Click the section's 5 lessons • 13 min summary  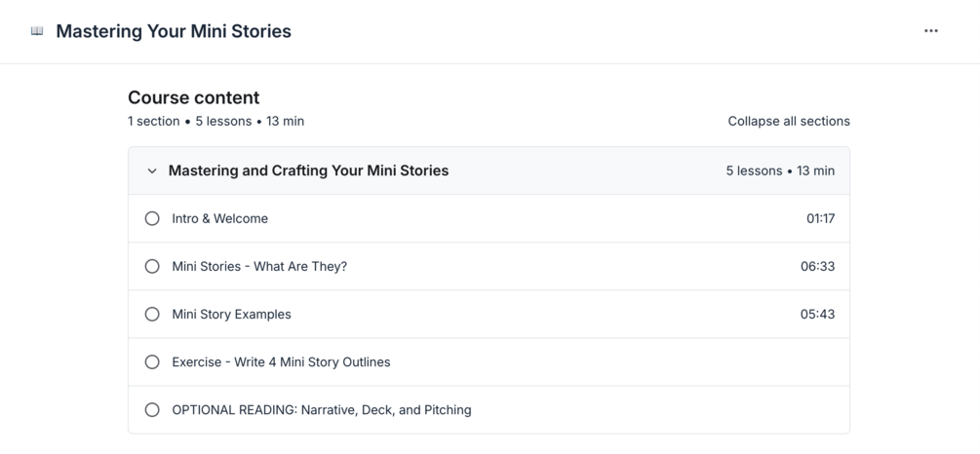779,170
